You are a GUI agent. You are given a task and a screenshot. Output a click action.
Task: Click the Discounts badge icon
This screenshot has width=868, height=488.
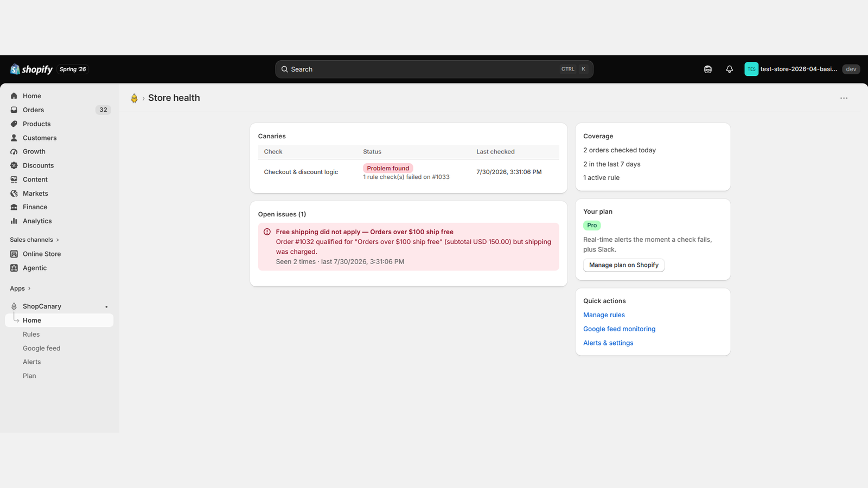click(x=14, y=165)
